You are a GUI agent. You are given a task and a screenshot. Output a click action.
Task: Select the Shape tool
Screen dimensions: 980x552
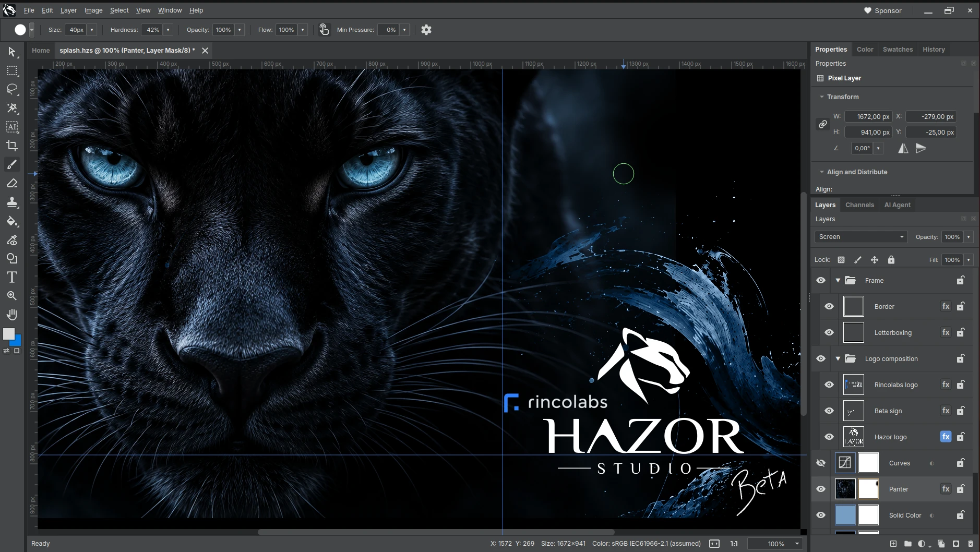click(x=12, y=259)
